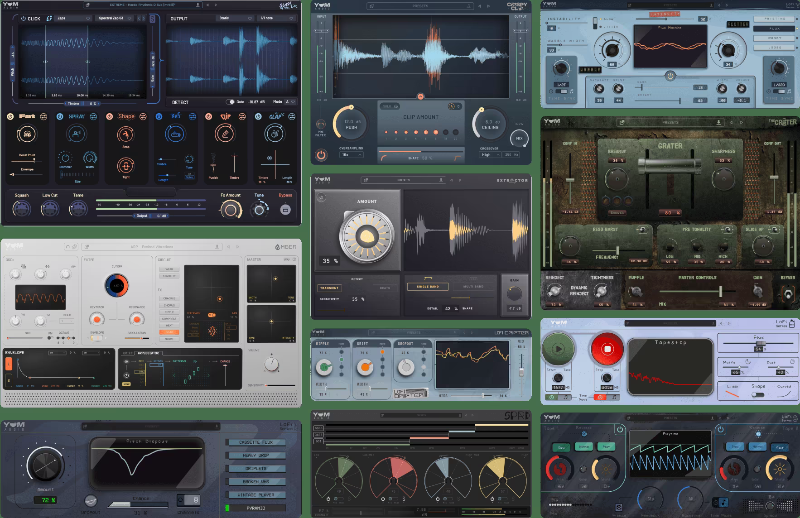Click the Advanced button in the notch filter plugin
This screenshot has height=518, width=800.
coord(259,506)
